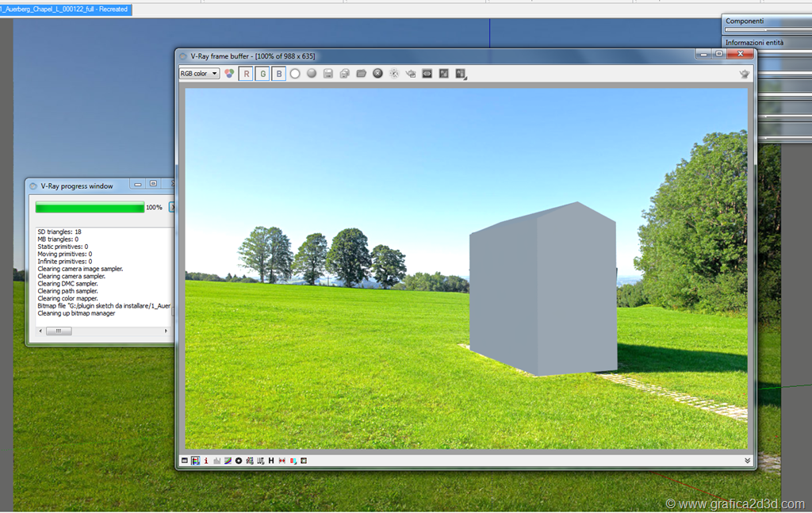812x513 pixels.
Task: Toggle the green channel G button
Action: coord(262,74)
